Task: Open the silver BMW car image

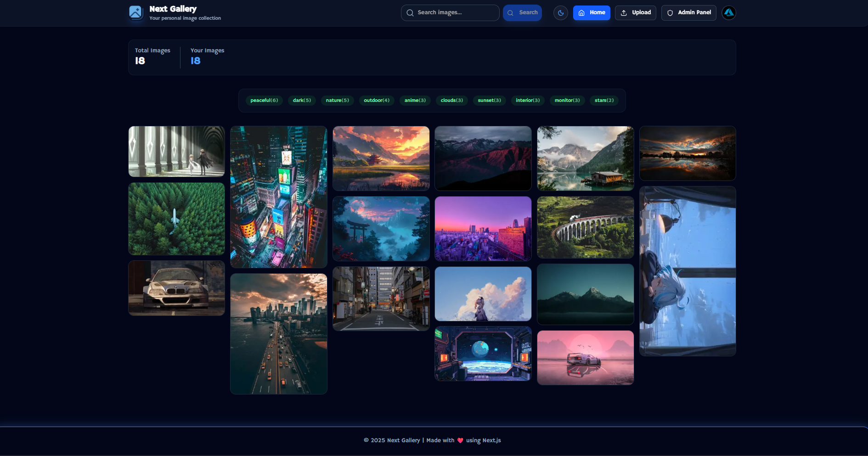Action: click(x=176, y=288)
